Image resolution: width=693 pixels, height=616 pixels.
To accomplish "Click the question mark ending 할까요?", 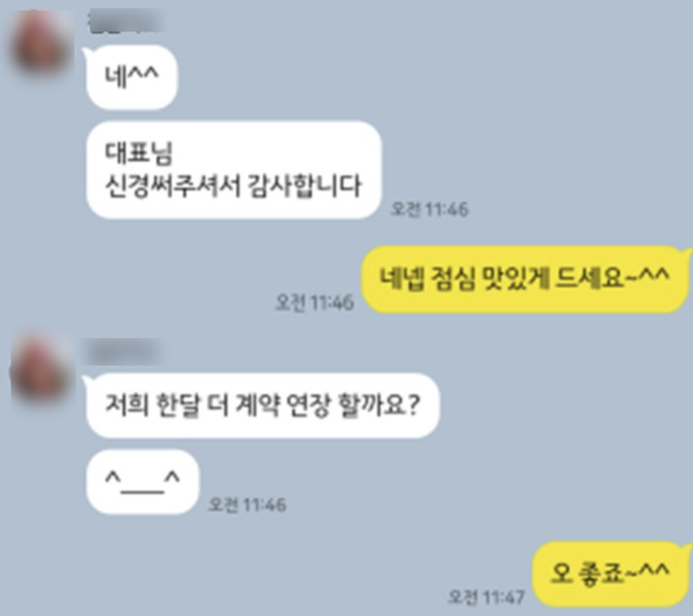I will click(x=412, y=405).
